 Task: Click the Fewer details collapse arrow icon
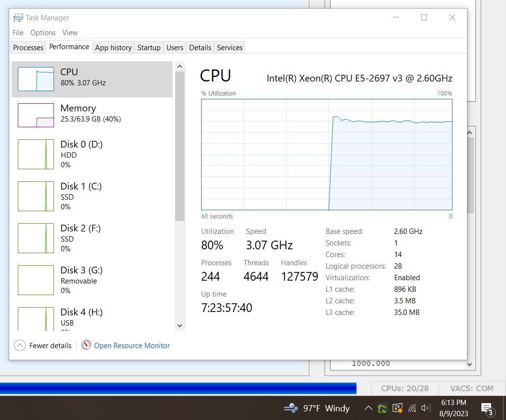pos(20,345)
